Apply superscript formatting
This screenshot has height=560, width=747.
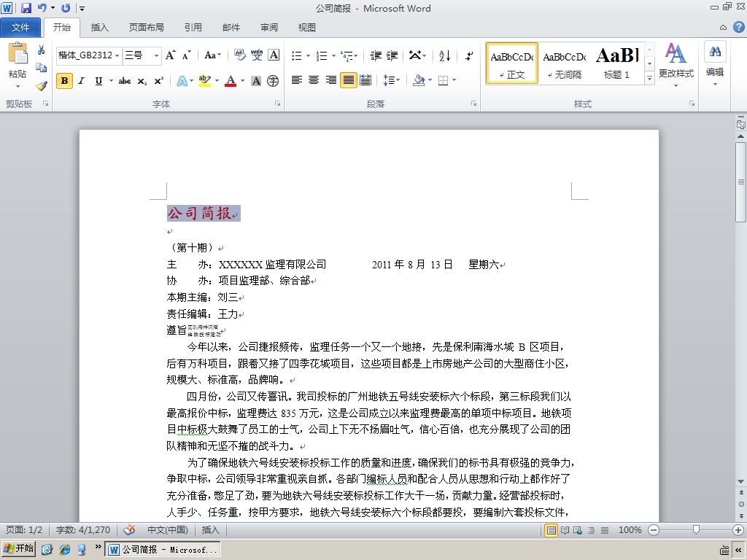click(158, 81)
